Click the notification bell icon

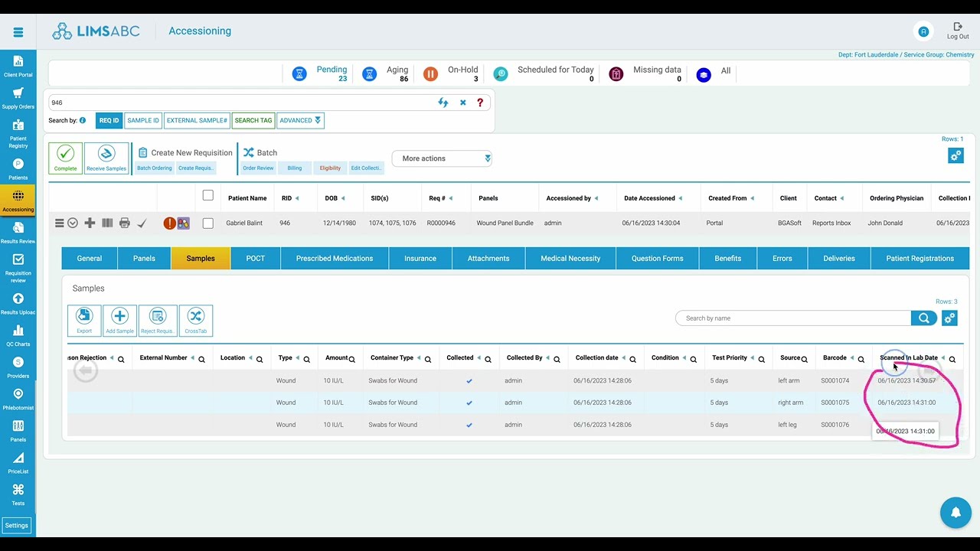coord(955,513)
